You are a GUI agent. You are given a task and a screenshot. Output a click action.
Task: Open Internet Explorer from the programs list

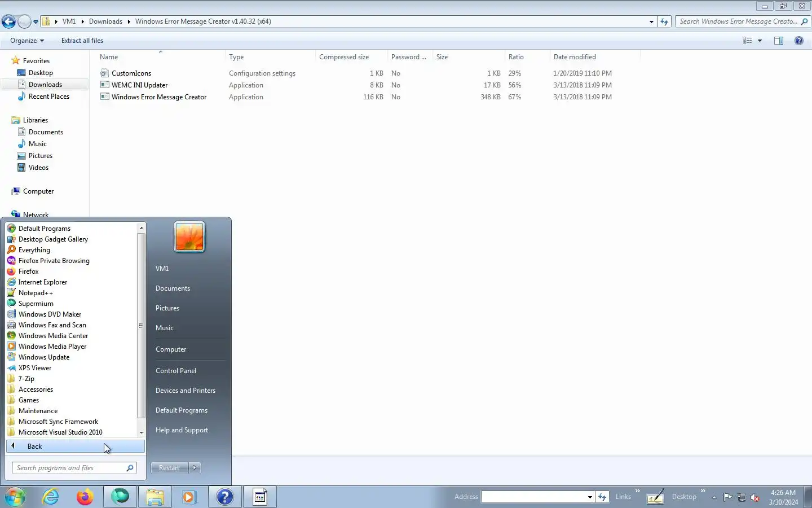click(x=42, y=282)
